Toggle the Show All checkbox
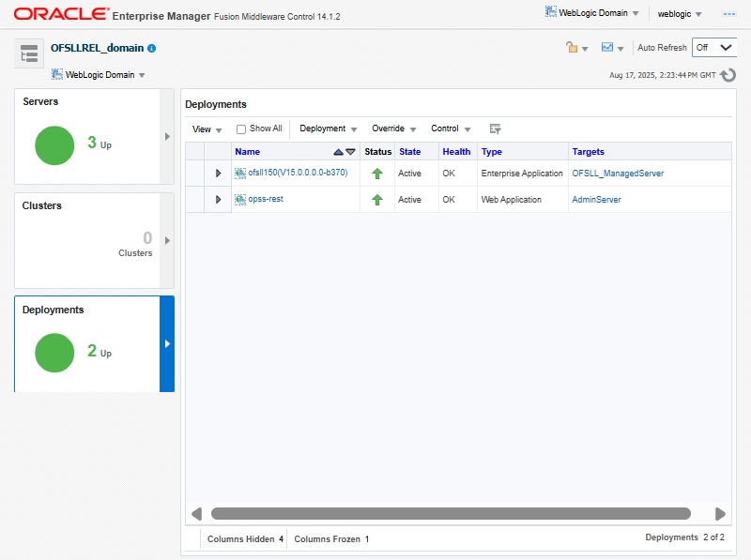 click(241, 129)
